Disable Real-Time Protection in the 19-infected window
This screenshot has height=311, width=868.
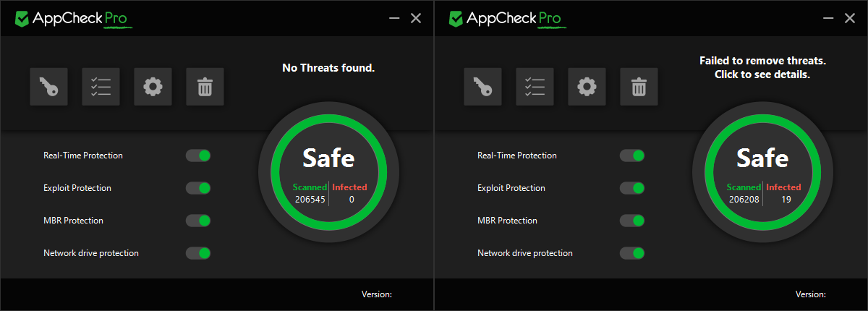coord(632,155)
